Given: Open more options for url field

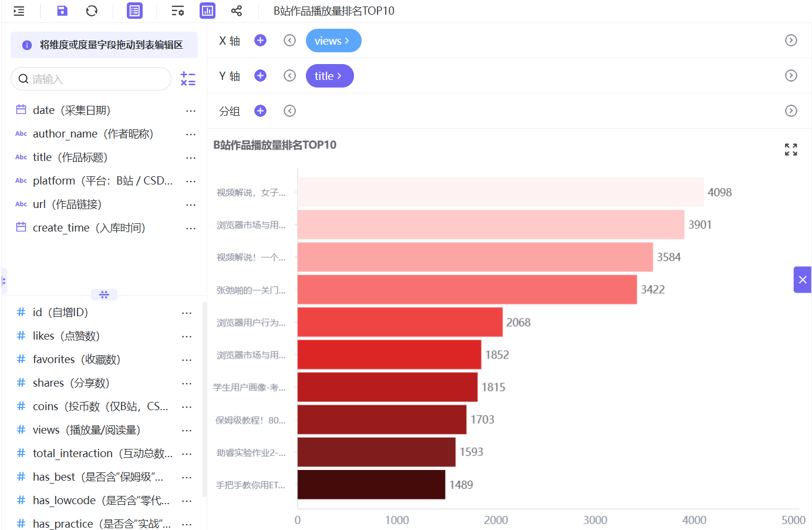Looking at the screenshot, I should pos(191,204).
